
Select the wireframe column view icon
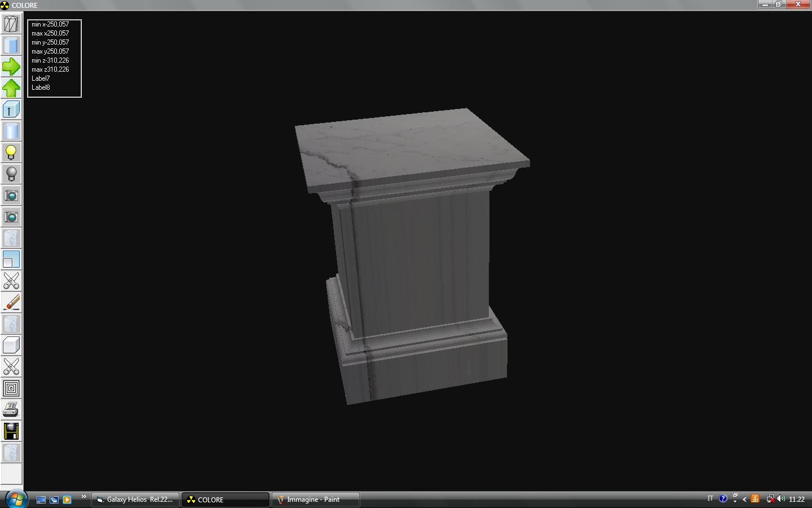click(11, 24)
